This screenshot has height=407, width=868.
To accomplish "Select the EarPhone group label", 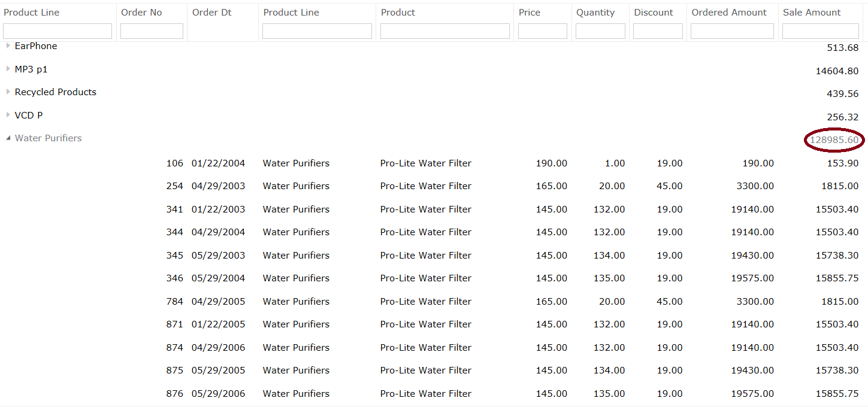I will click(x=36, y=46).
